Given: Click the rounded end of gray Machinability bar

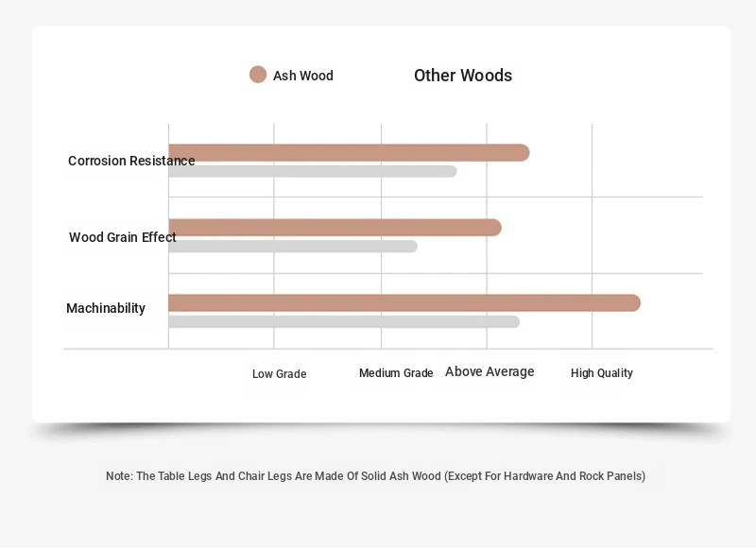Looking at the screenshot, I should click(x=514, y=321).
